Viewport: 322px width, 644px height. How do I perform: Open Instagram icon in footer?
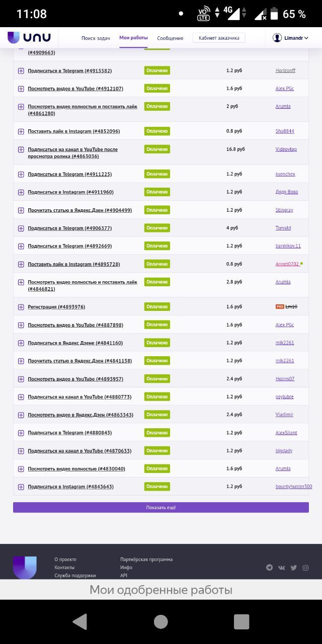305,568
